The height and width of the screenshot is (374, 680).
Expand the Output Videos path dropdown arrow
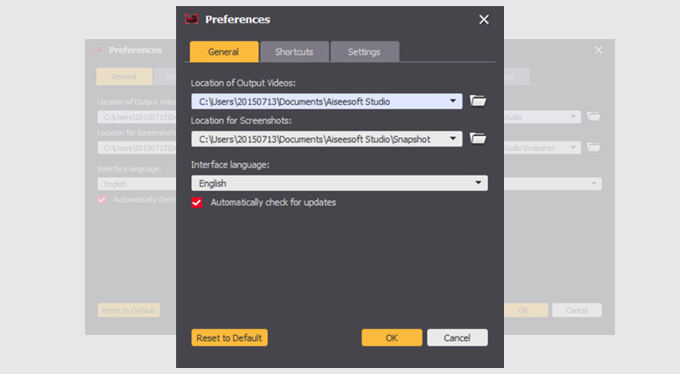[x=453, y=101]
